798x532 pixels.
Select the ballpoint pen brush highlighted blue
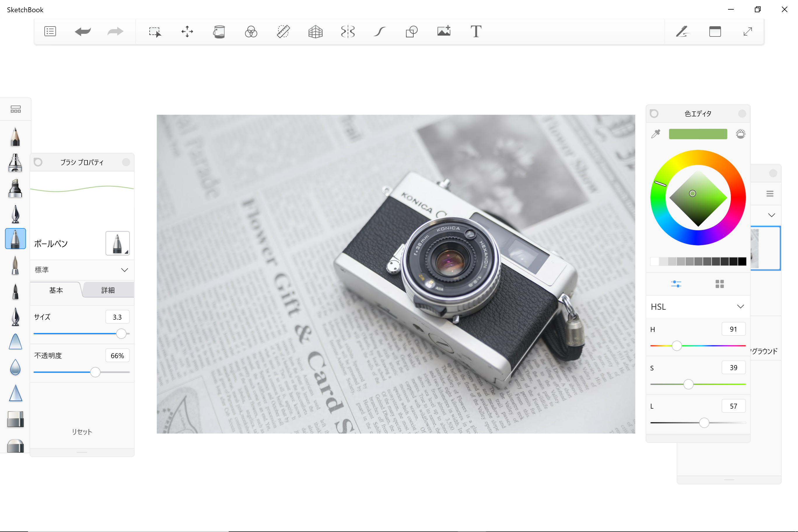click(16, 239)
